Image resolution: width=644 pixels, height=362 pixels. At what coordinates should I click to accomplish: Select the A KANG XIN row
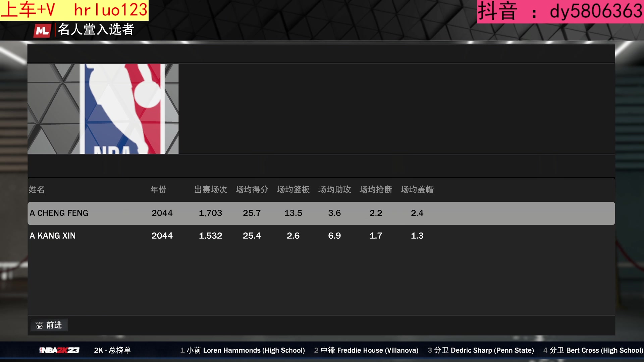tap(321, 236)
